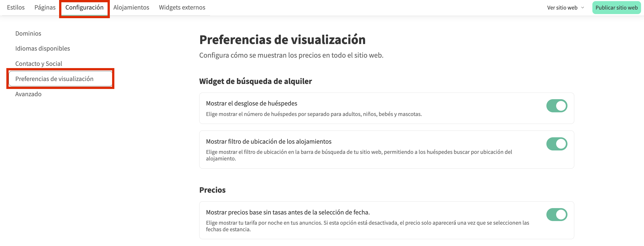Screen dimensions: 644x246
Task: Open the Widgets externos tab
Action: click(182, 7)
